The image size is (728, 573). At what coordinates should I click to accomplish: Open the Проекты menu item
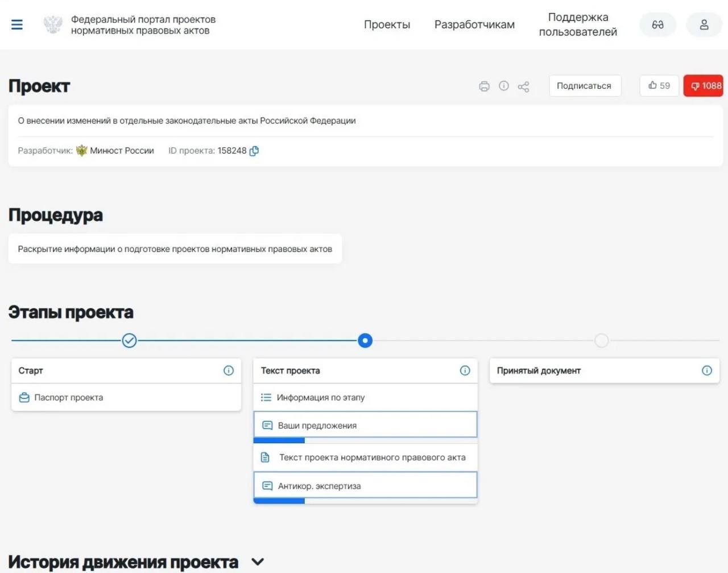[x=387, y=24]
